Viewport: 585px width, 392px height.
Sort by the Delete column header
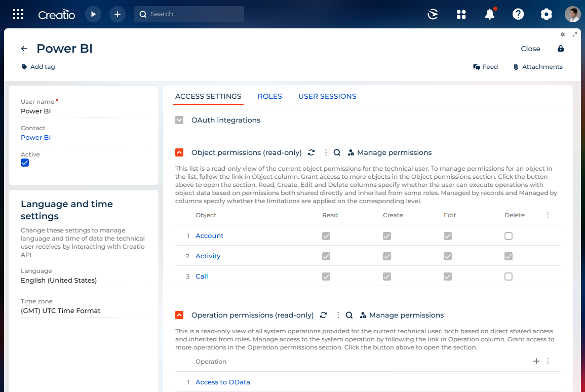(x=515, y=215)
